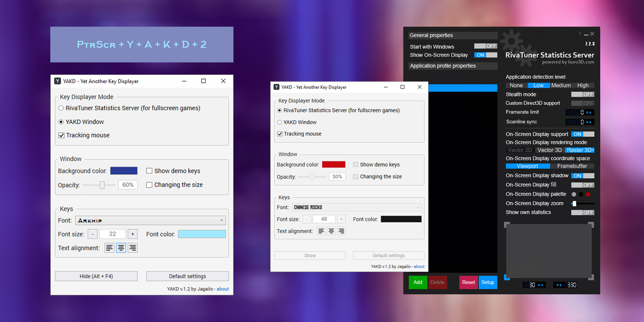
Task: Enable Show demo keys in Arkhip-font YAKD window
Action: click(173, 171)
